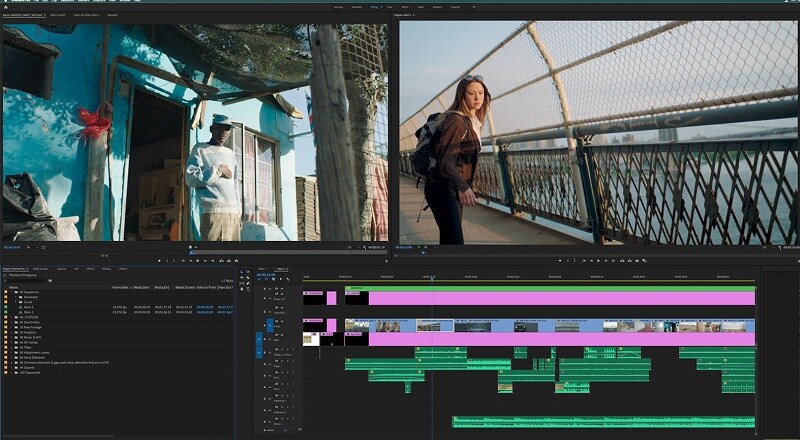Expand the 90 Exports bin
Image resolution: width=800 pixels, height=440 pixels.
pos(11,368)
